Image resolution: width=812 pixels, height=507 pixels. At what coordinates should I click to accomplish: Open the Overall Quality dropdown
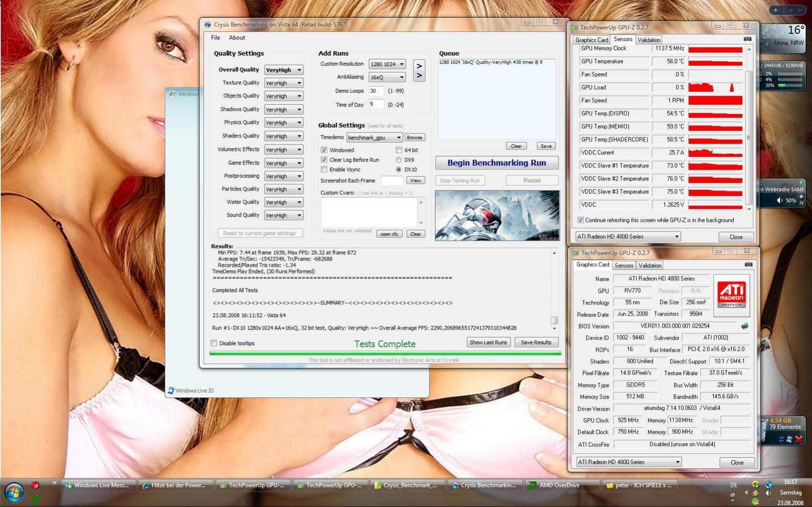(284, 70)
